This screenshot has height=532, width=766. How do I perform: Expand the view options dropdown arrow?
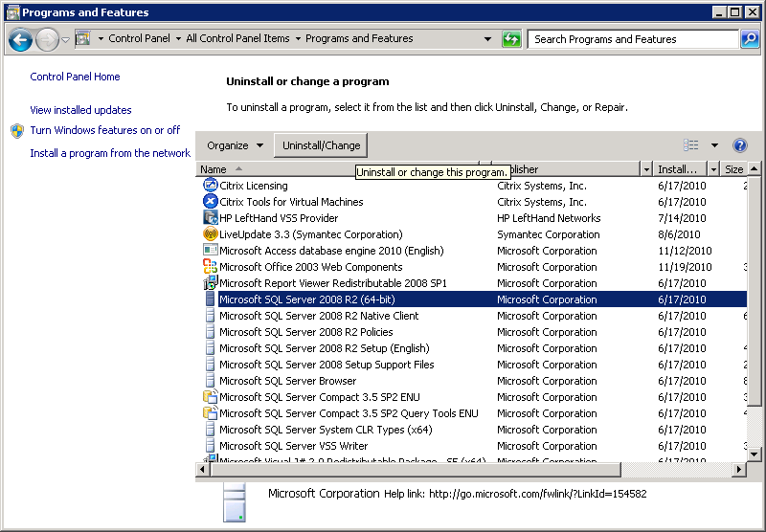[714, 145]
